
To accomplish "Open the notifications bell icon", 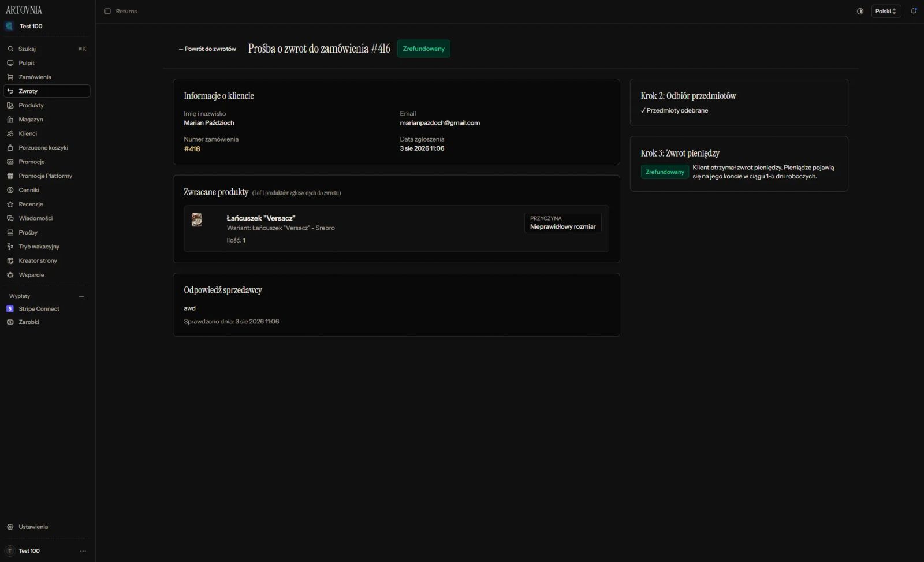I will coord(914,11).
